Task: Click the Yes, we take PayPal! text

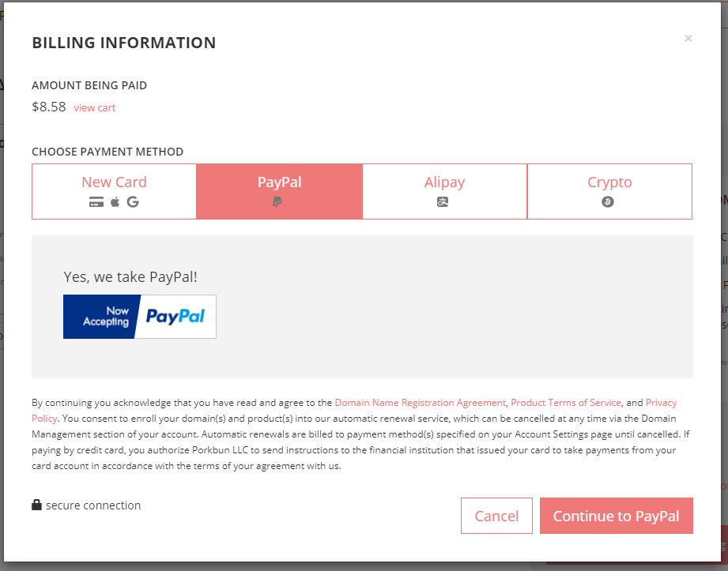Action: coord(130,277)
